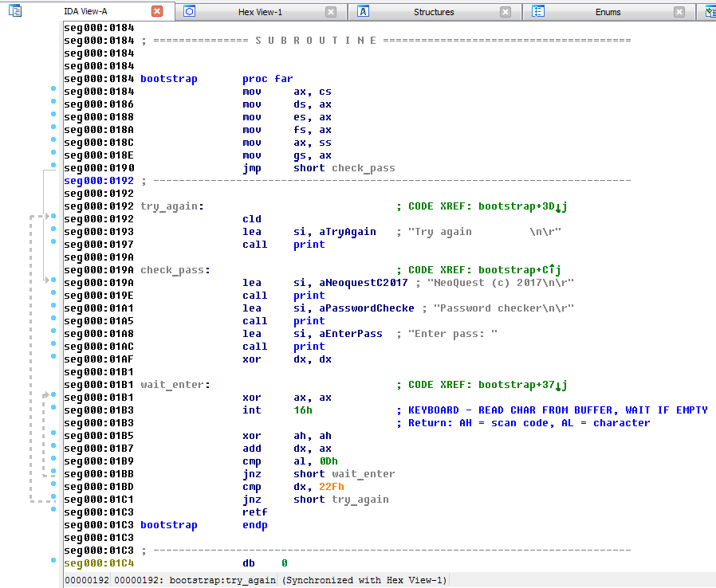Click the IDA View-A tab icon at far left
This screenshot has height=588, width=716.
point(14,11)
